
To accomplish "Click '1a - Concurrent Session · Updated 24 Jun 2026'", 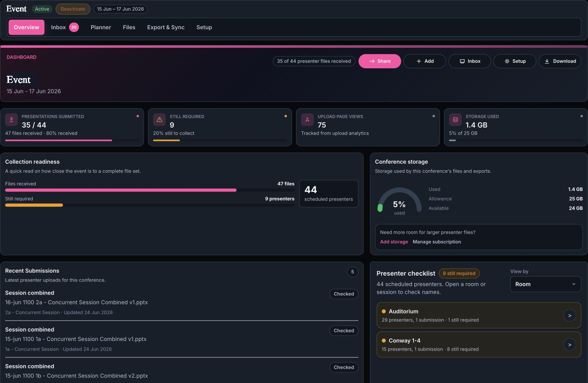I will [x=58, y=349].
